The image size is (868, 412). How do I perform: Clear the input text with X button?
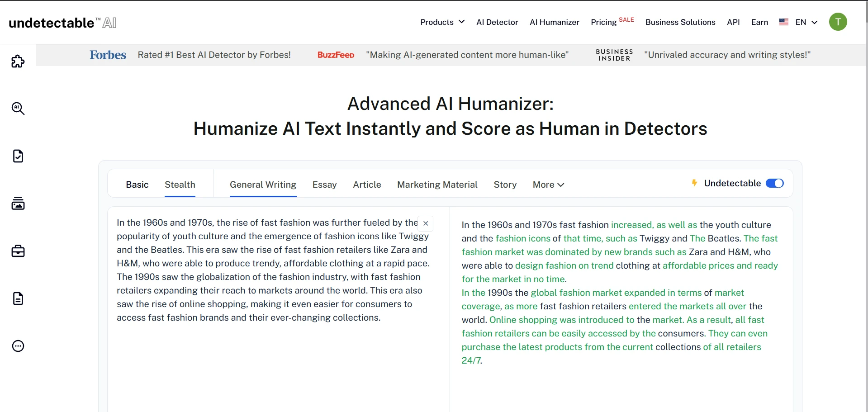[426, 223]
